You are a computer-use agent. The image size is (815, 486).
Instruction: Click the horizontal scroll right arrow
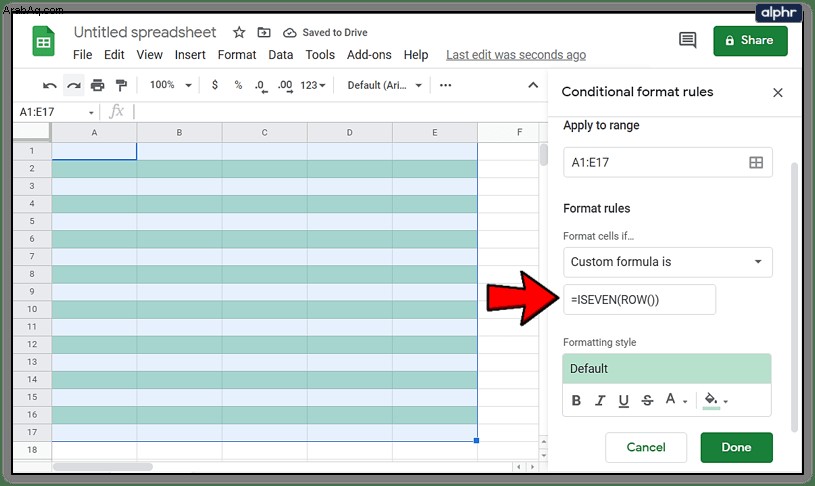tap(532, 467)
